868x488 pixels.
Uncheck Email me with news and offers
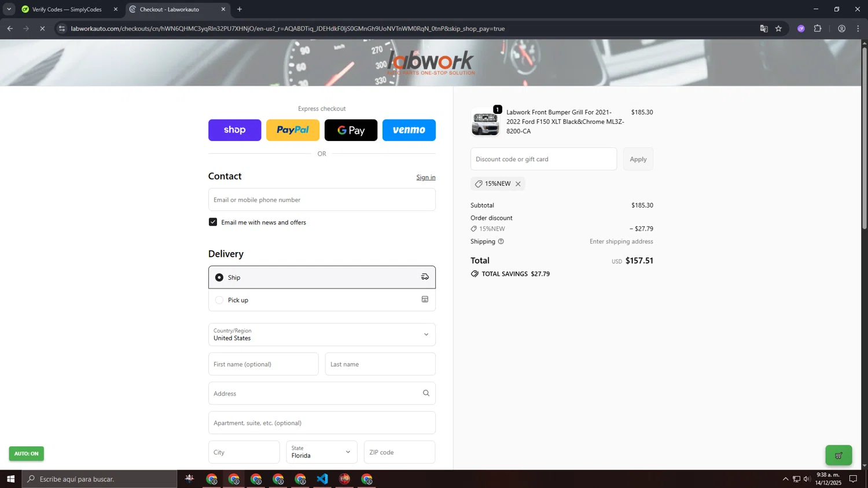(213, 222)
